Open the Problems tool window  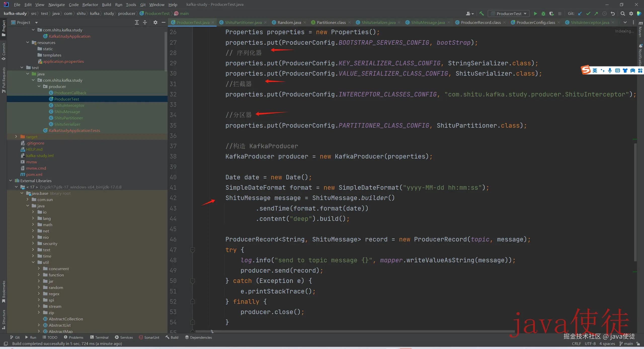73,337
